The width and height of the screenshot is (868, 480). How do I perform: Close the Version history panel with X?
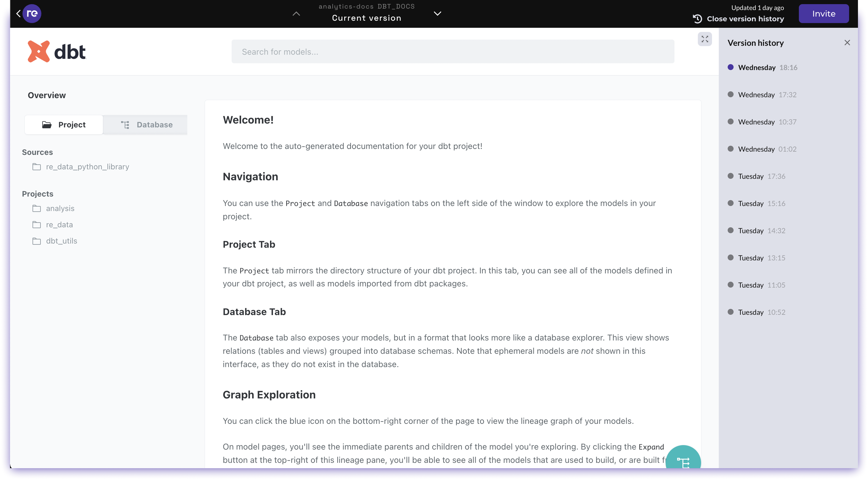click(846, 43)
